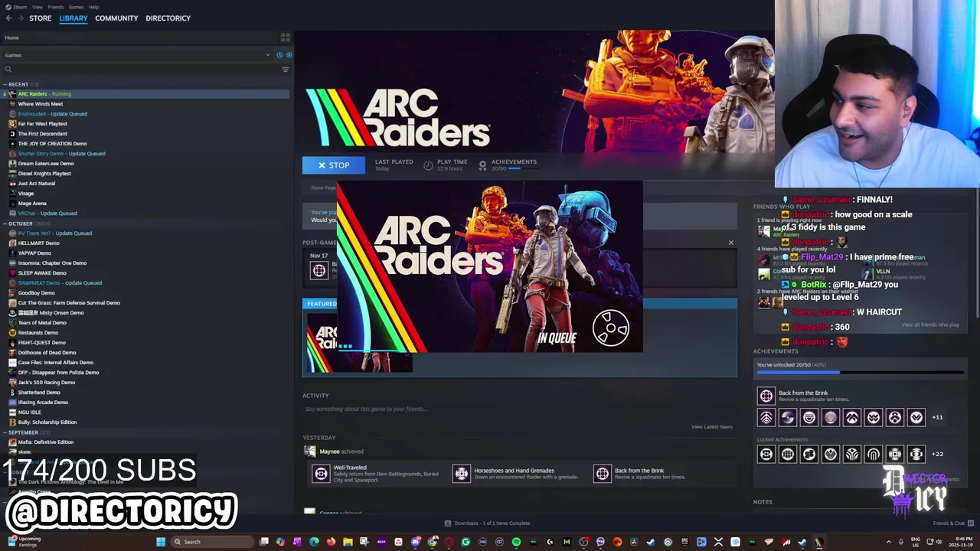Open Windows Start menu
980x551 pixels.
tap(161, 542)
